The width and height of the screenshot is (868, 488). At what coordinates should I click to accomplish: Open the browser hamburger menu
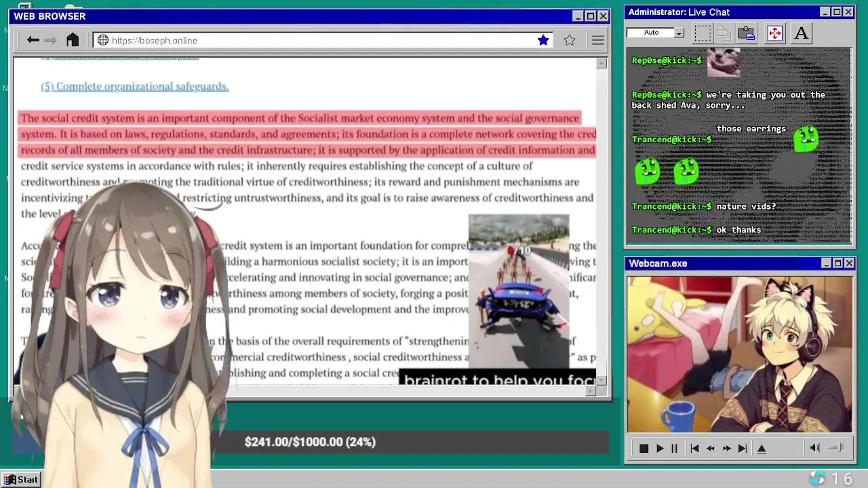(597, 41)
